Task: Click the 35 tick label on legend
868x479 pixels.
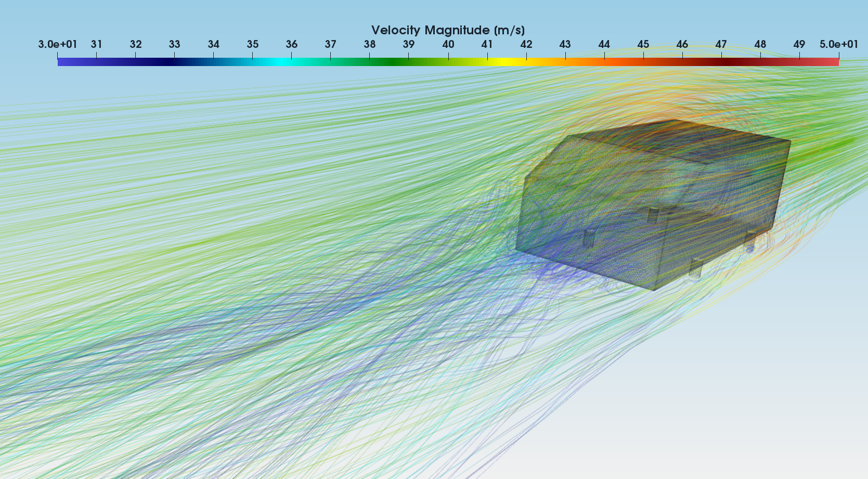Action: coord(253,45)
